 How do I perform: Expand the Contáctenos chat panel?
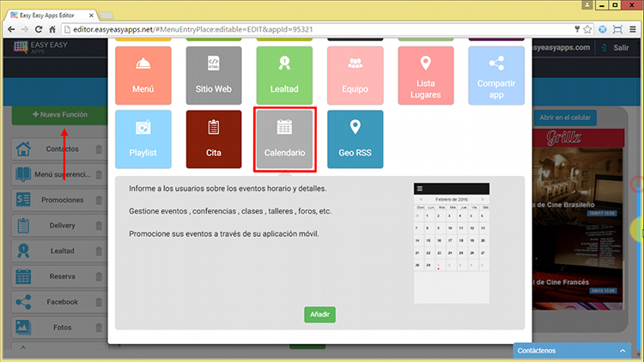pos(572,351)
